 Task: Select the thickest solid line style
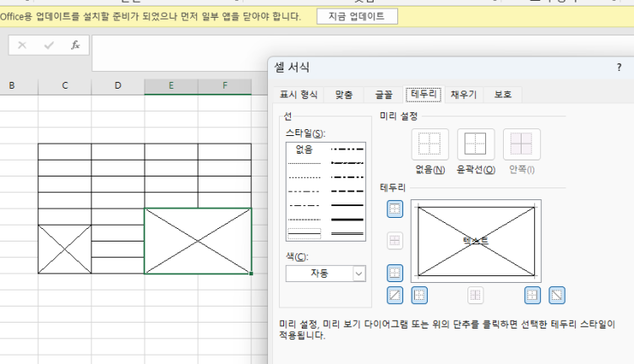point(347,220)
